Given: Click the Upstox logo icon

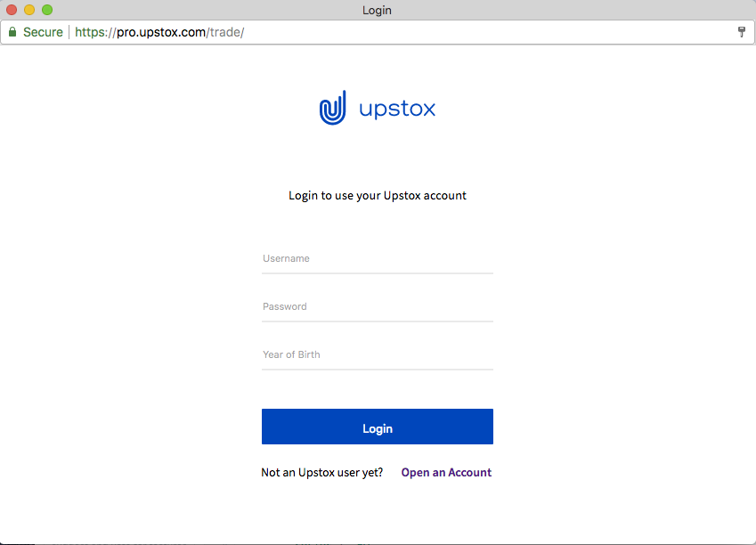Looking at the screenshot, I should point(333,108).
